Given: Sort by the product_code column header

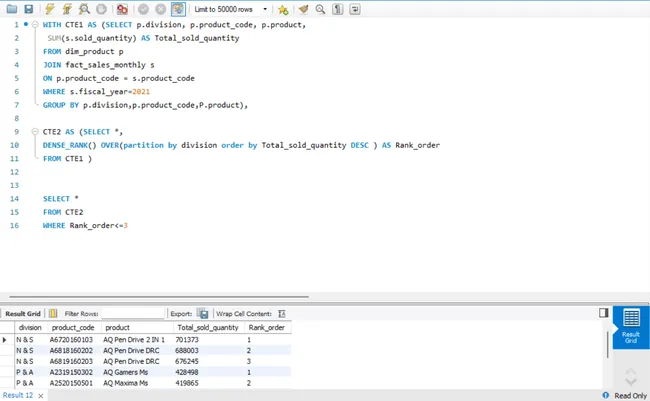Looking at the screenshot, I should (73, 327).
